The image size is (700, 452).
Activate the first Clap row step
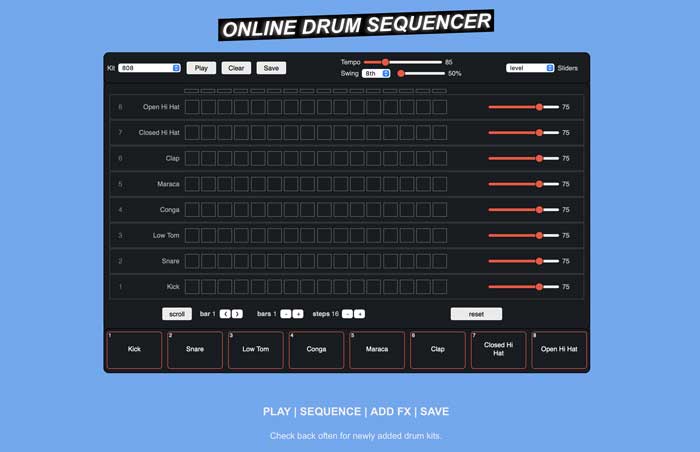click(193, 158)
